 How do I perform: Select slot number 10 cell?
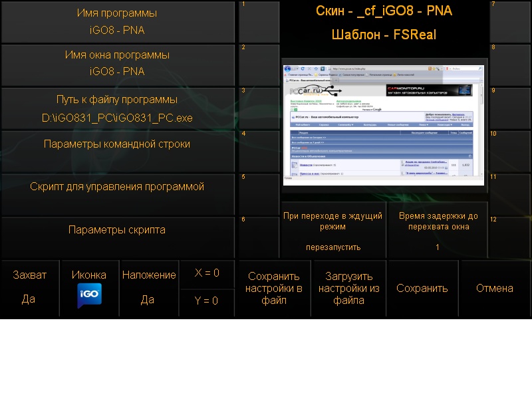point(510,152)
